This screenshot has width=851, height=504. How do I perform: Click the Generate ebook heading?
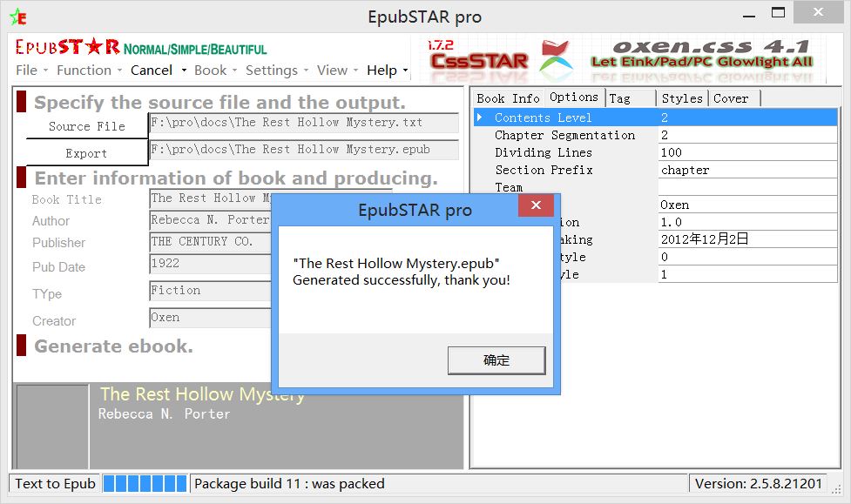coord(113,346)
